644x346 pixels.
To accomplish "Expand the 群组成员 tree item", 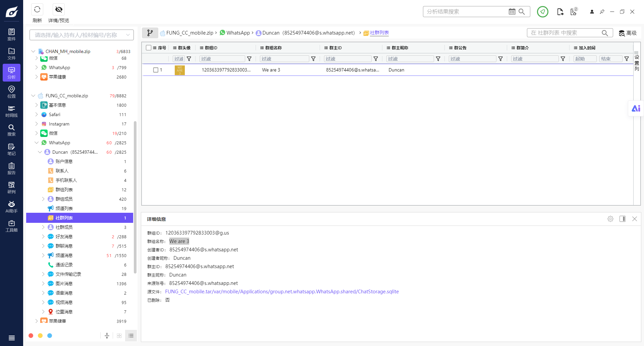I will click(43, 199).
